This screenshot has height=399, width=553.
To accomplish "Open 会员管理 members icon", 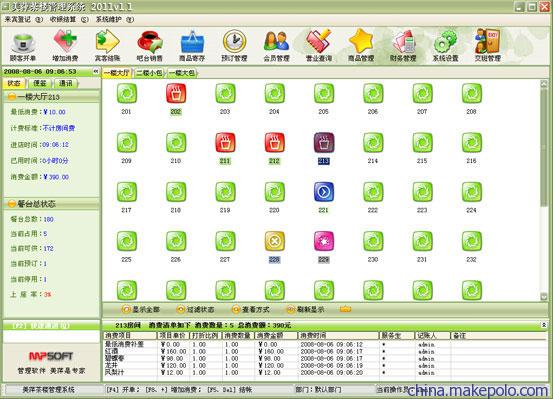I will click(x=276, y=46).
